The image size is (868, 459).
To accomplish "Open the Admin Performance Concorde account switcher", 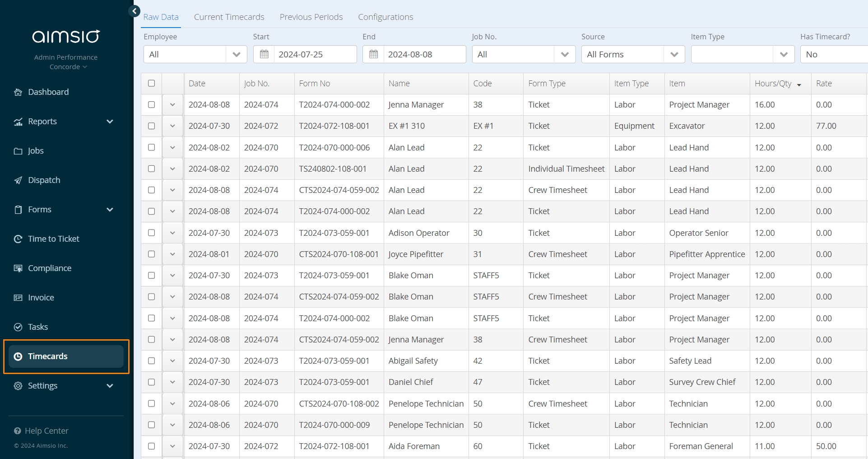I will (66, 62).
